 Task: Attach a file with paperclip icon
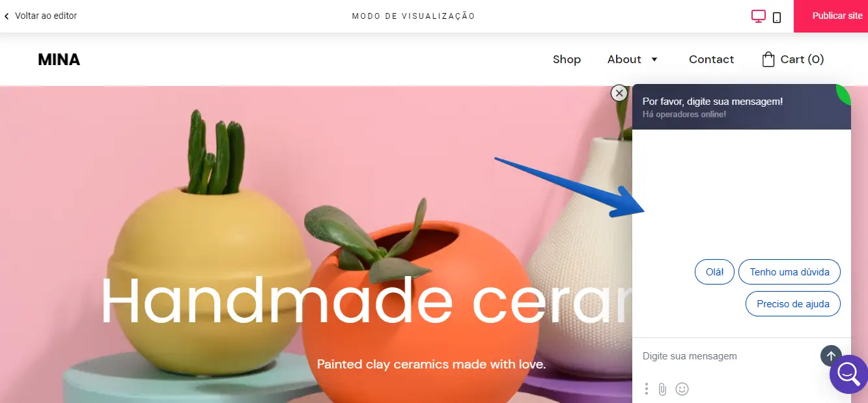[x=662, y=389]
